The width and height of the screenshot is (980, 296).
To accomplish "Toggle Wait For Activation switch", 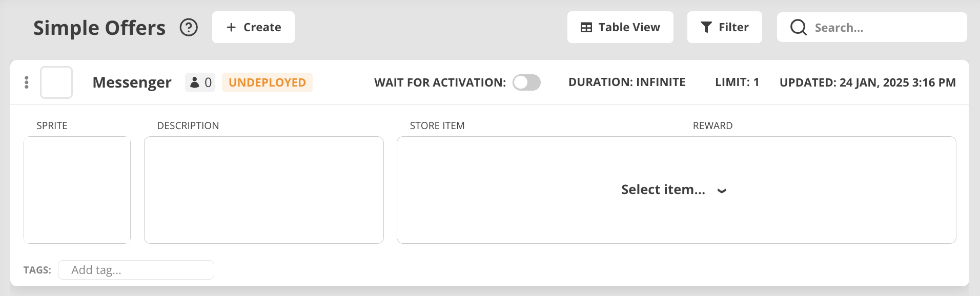I will pos(526,82).
